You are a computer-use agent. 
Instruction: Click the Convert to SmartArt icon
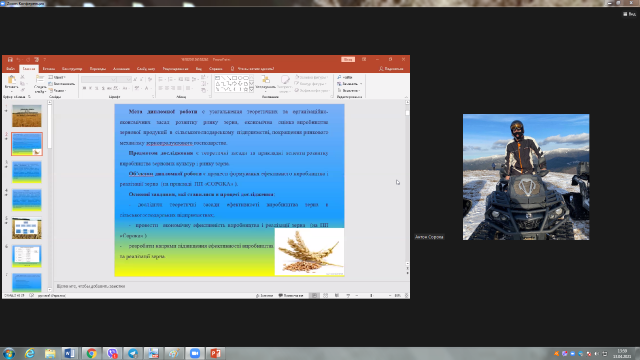tap(204, 91)
